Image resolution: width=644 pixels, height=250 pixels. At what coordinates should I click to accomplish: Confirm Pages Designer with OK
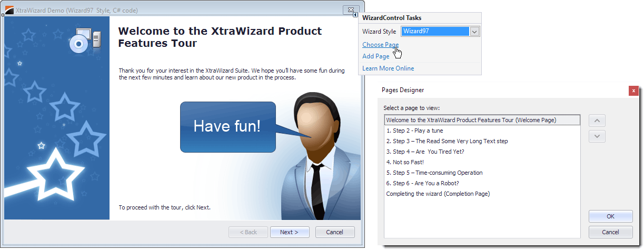(610, 216)
